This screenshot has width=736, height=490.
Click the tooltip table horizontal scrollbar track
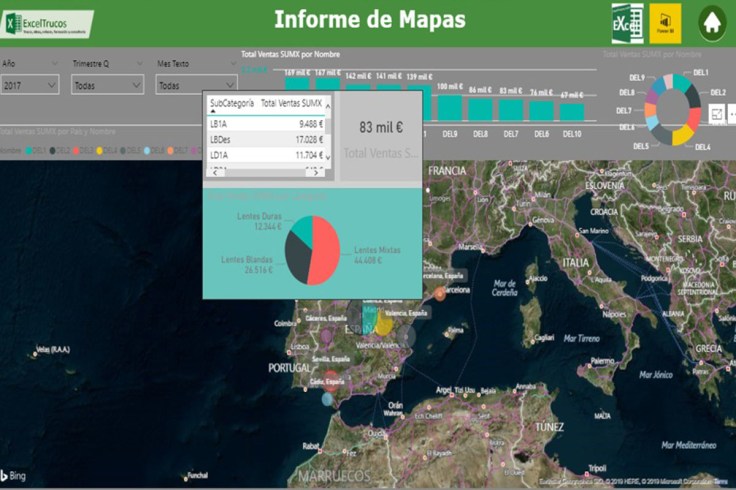coord(265,173)
